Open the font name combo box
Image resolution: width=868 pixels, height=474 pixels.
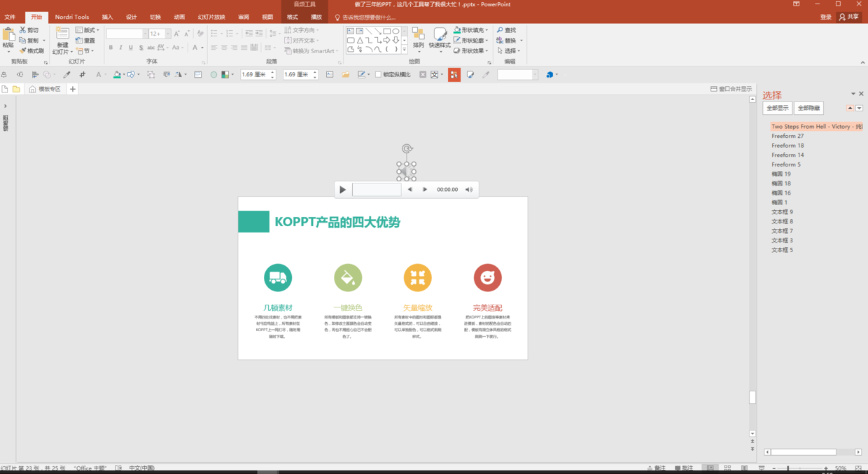(127, 34)
